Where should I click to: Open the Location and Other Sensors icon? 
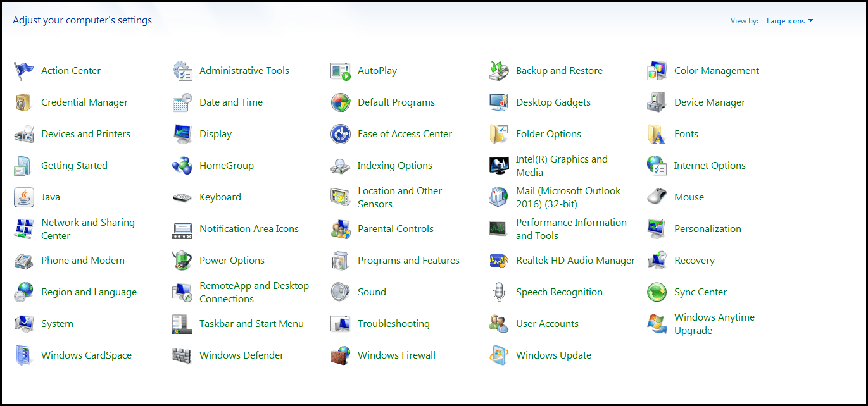[341, 197]
